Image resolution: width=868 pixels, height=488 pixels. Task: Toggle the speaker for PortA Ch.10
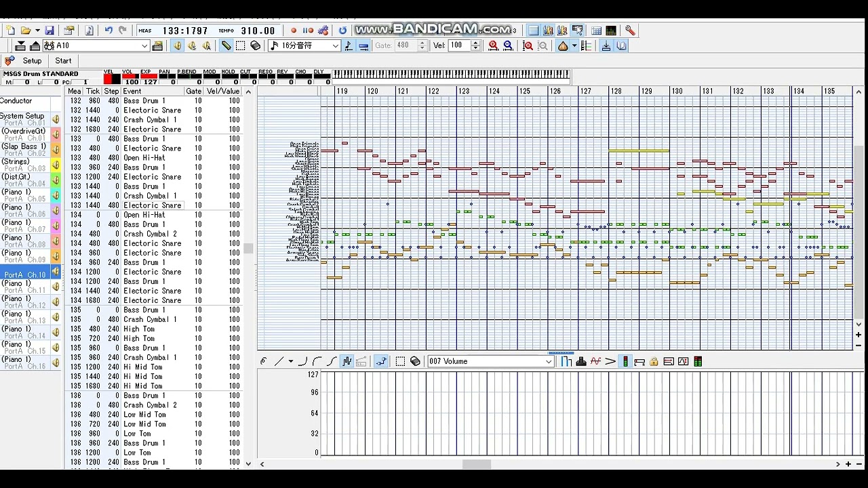(x=56, y=272)
